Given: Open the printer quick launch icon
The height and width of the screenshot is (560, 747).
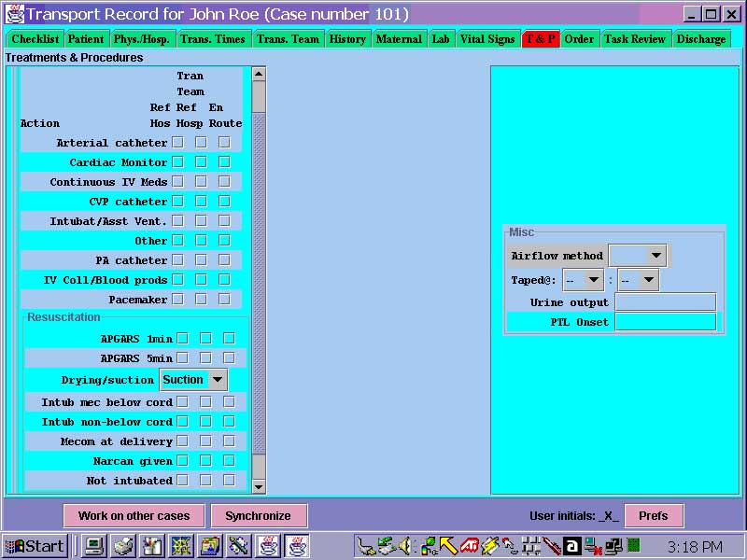Looking at the screenshot, I should click(122, 546).
